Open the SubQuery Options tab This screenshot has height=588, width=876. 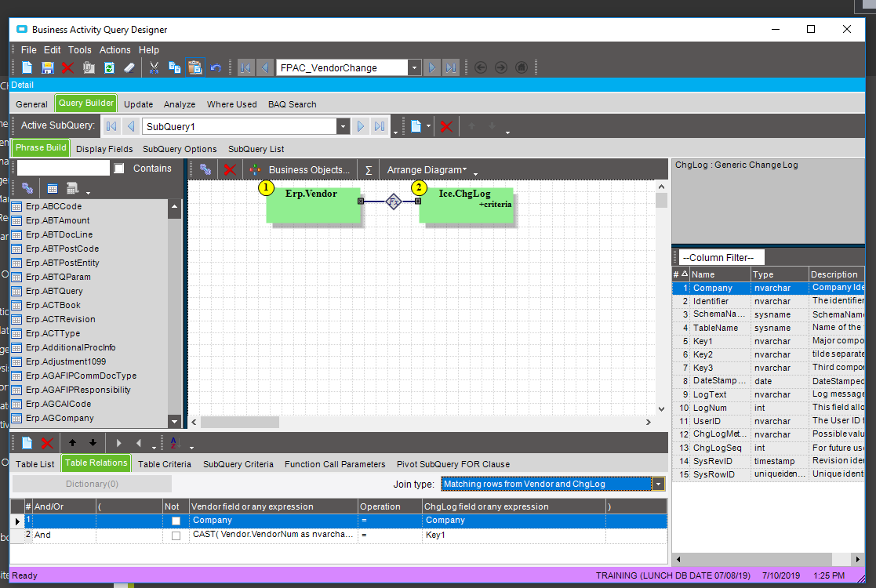point(180,149)
